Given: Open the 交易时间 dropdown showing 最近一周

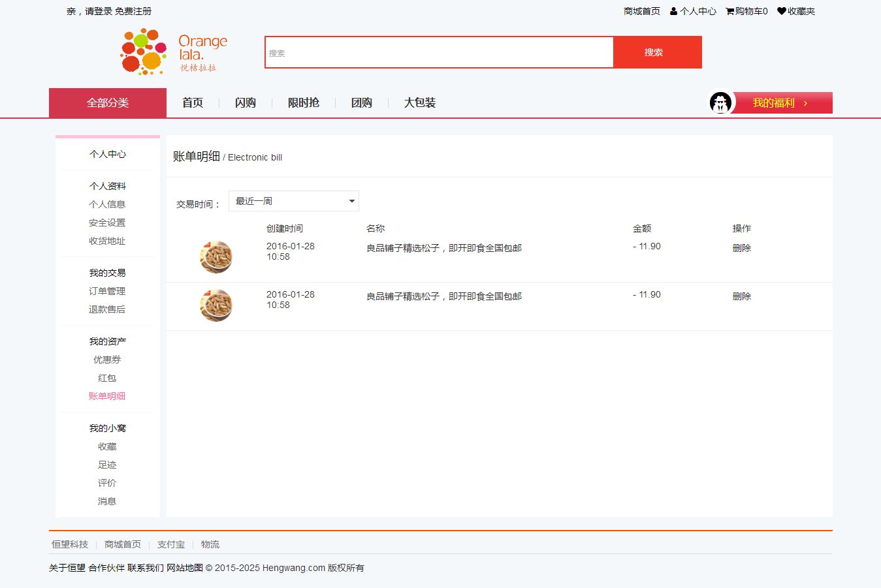Looking at the screenshot, I should 294,201.
